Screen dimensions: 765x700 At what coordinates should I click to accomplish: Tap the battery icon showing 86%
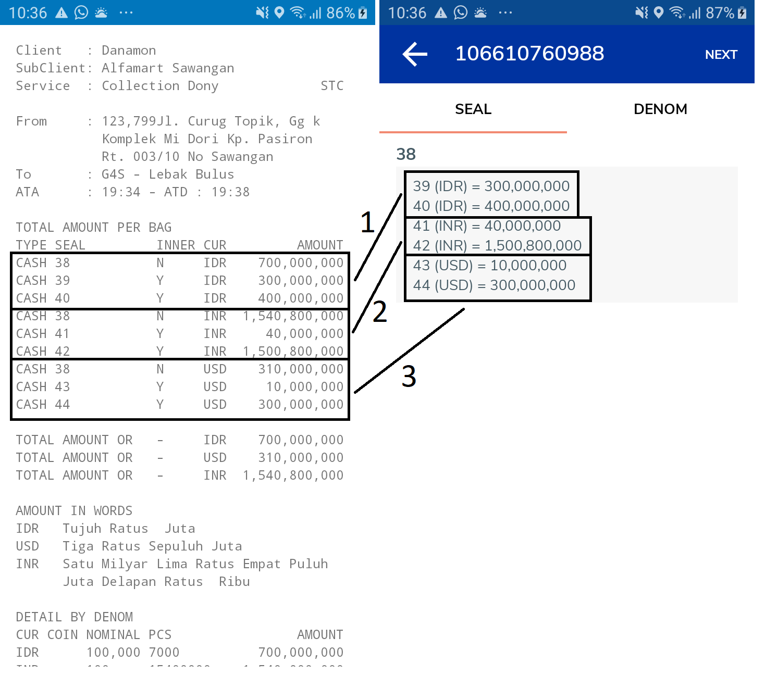(363, 12)
